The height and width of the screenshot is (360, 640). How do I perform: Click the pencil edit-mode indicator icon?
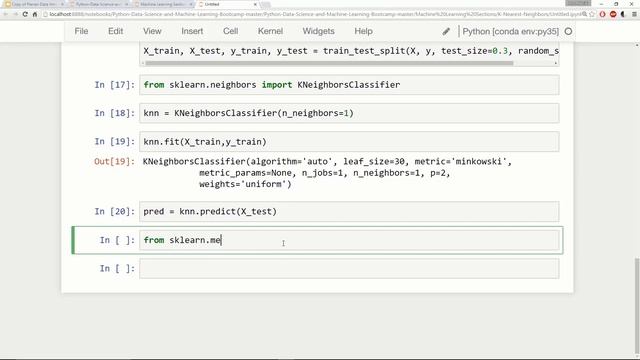click(446, 31)
